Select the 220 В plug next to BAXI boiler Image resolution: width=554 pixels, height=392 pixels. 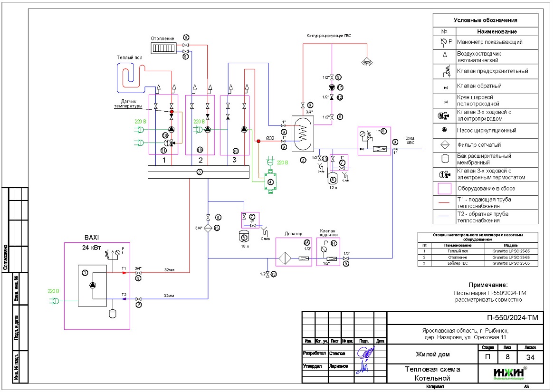tap(54, 300)
